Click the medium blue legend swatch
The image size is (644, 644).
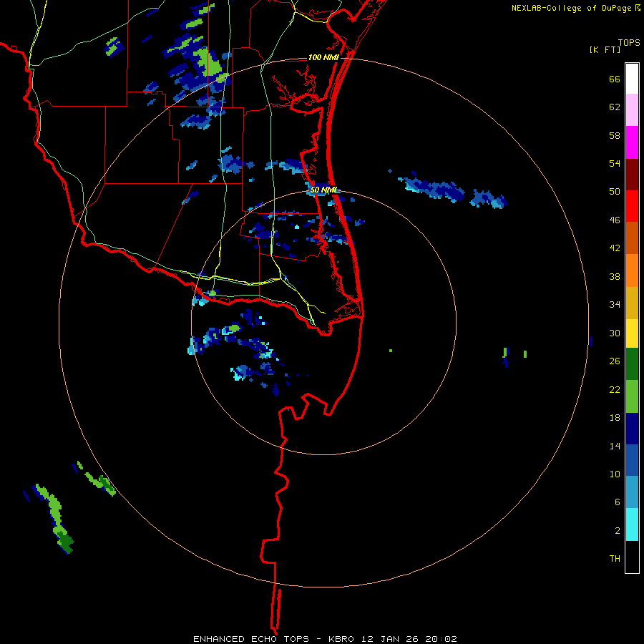pyautogui.click(x=632, y=460)
